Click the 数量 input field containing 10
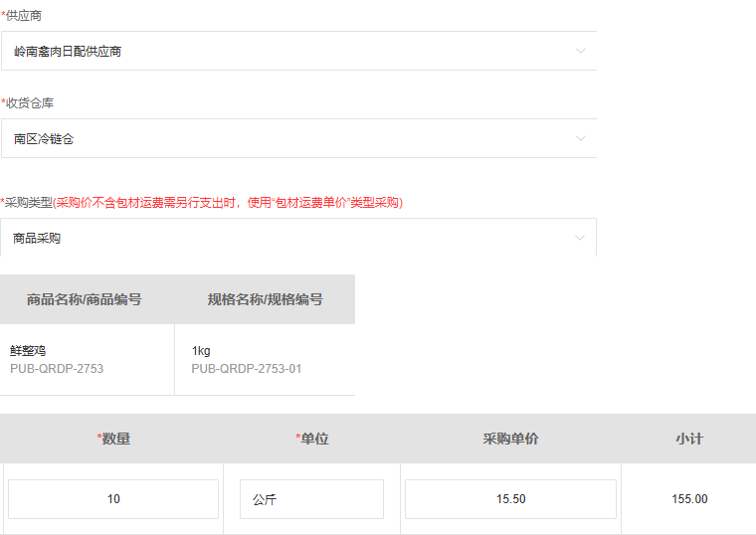This screenshot has width=756, height=535. click(113, 499)
